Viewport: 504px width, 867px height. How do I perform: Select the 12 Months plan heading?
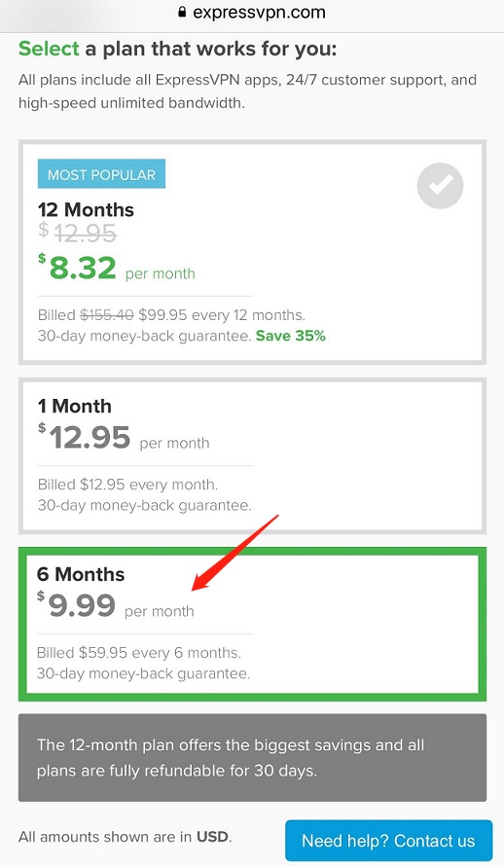[86, 209]
